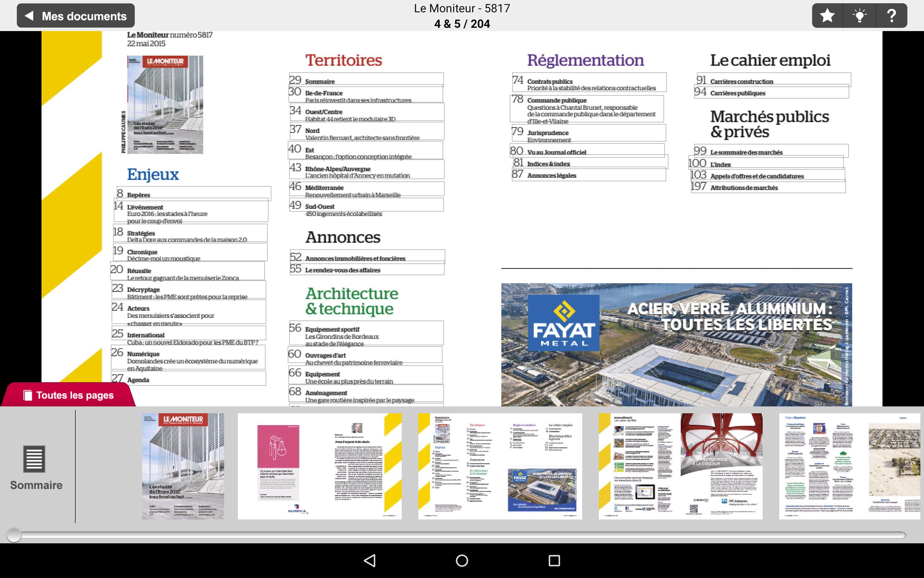The width and height of the screenshot is (924, 578).
Task: Open page 52 Annonces immobilières et foncières
Action: tap(368, 256)
